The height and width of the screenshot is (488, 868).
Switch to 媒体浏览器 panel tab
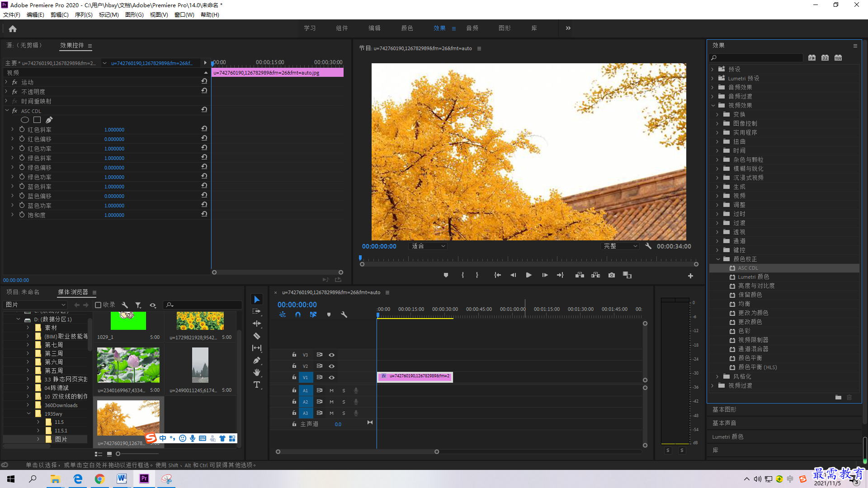pyautogui.click(x=73, y=292)
